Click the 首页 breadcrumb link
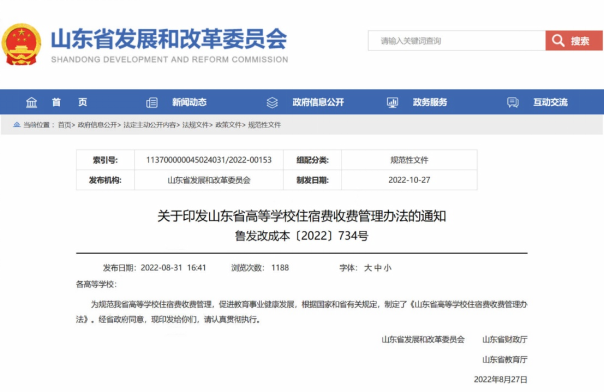The height and width of the screenshot is (392, 605). (64, 125)
